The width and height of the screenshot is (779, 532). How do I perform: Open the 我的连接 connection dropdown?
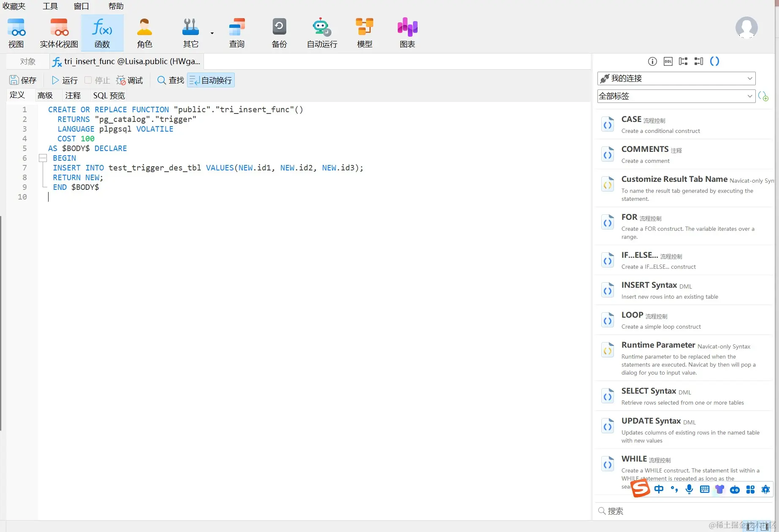pyautogui.click(x=676, y=78)
